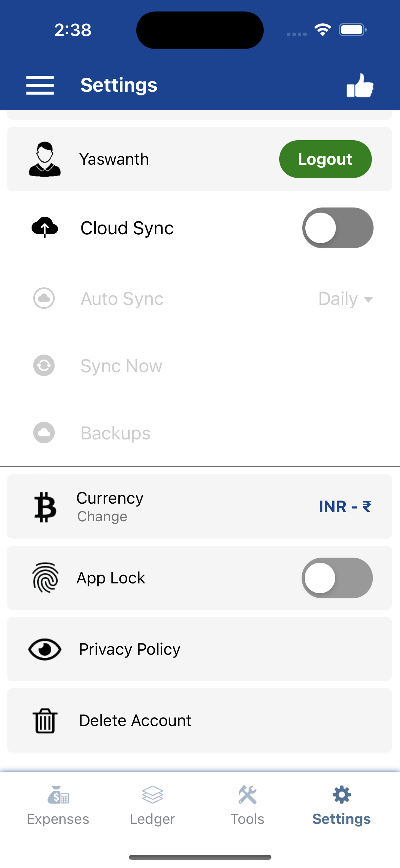Viewport: 400px width, 868px height.
Task: Change currency via INR - ₹ selector
Action: tap(345, 507)
